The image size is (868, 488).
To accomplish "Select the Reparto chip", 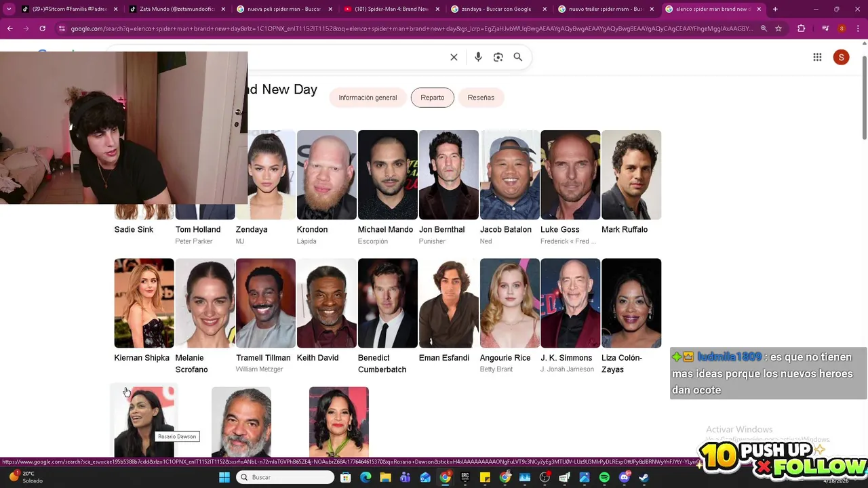I will [432, 98].
